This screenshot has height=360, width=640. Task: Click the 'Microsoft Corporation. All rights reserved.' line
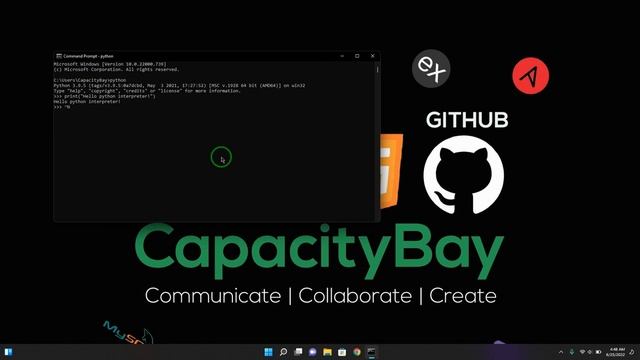[x=116, y=69]
